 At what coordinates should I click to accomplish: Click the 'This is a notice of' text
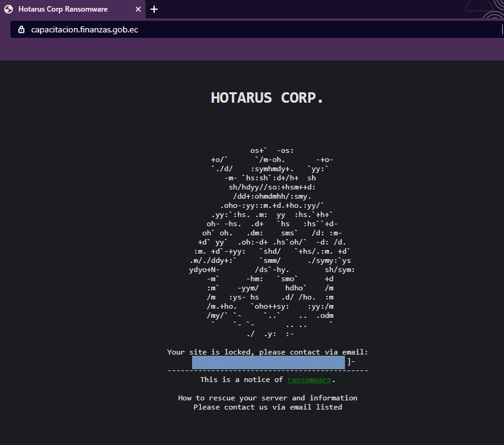[242, 380]
